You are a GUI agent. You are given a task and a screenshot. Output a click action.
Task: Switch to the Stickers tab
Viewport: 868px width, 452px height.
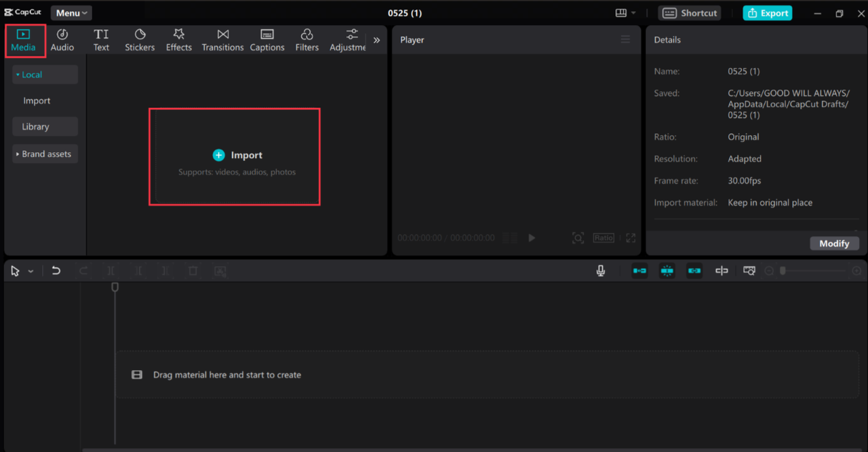(x=140, y=41)
